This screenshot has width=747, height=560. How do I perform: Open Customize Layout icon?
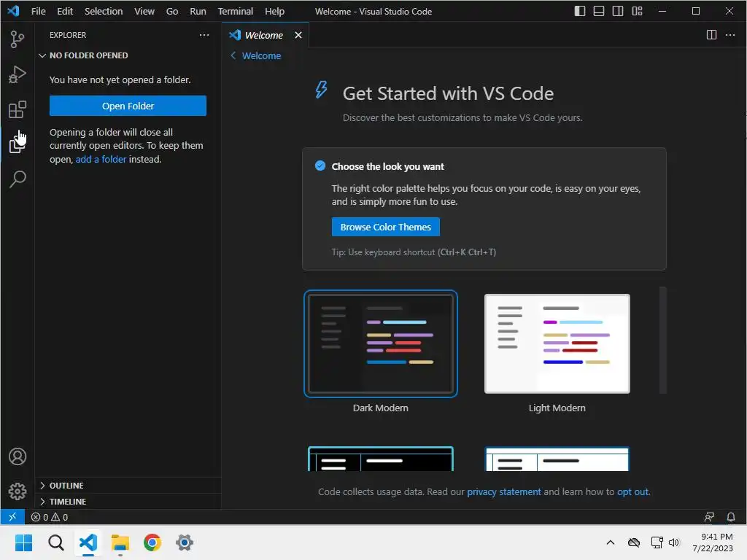pos(637,11)
